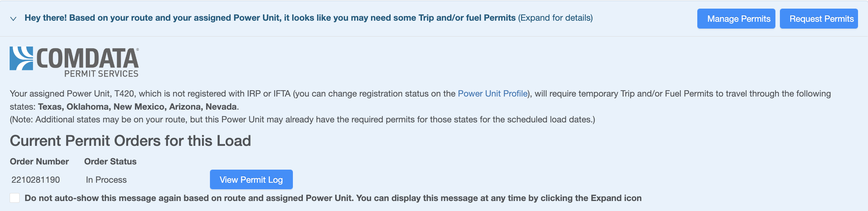The height and width of the screenshot is (211, 868).
Task: Click the Order Number column header
Action: (39, 161)
